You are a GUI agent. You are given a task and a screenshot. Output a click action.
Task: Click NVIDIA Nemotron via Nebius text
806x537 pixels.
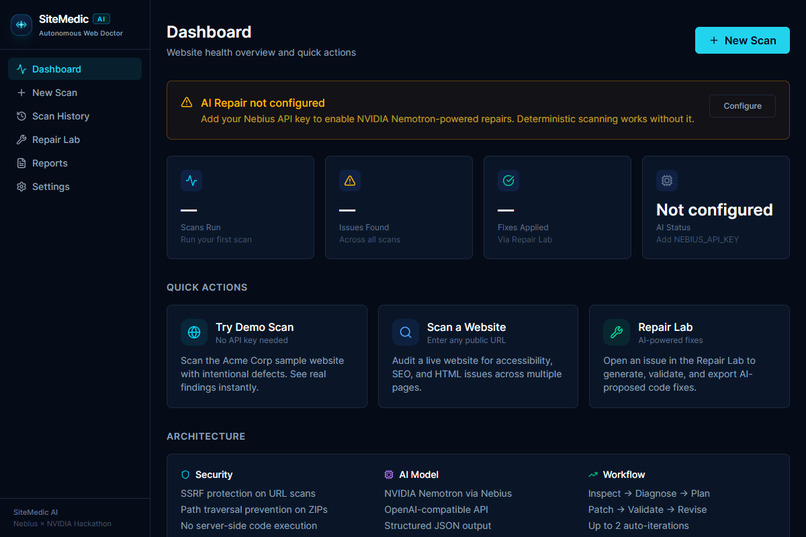(x=448, y=493)
